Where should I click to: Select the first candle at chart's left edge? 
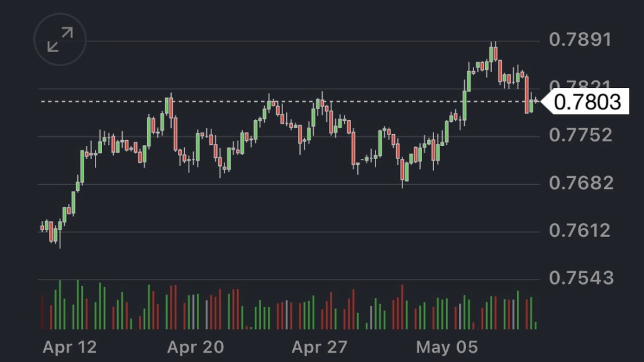pyautogui.click(x=42, y=227)
